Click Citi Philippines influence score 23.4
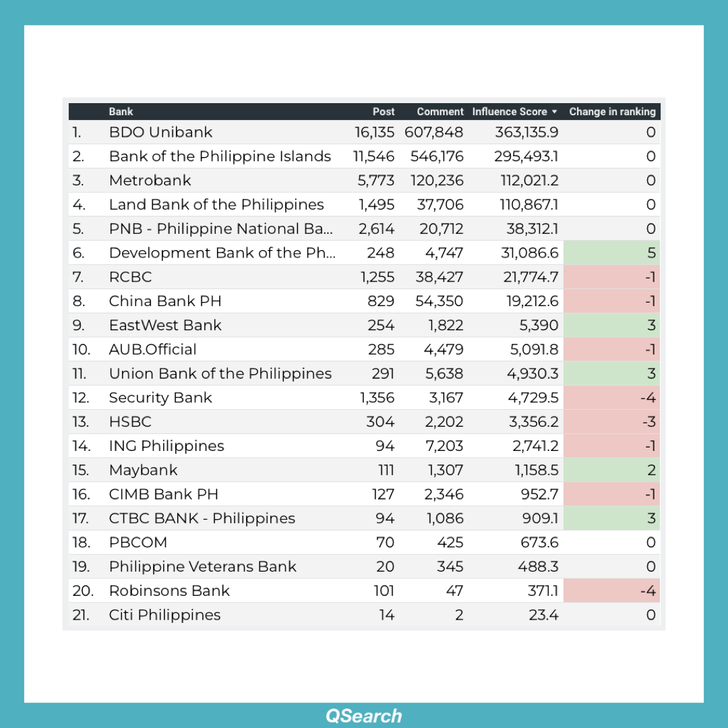The image size is (728, 728). click(x=544, y=615)
